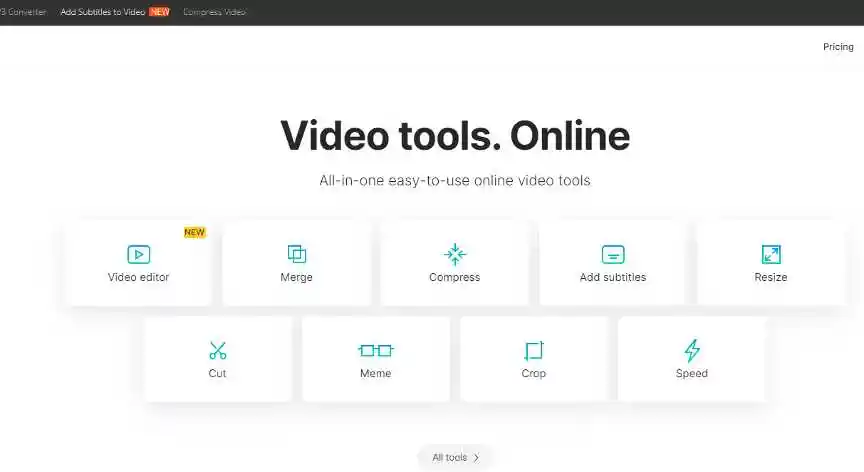Click the Speed lightning bolt icon
864x472 pixels.
click(692, 350)
